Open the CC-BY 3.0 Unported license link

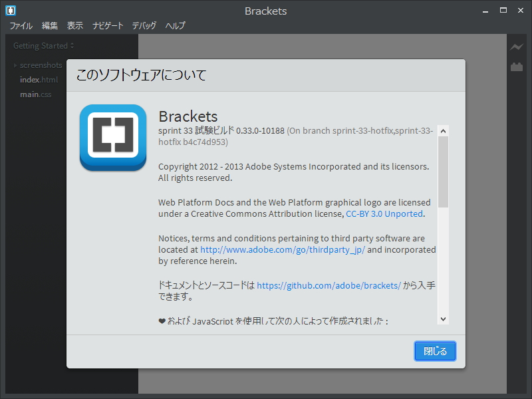tap(384, 213)
